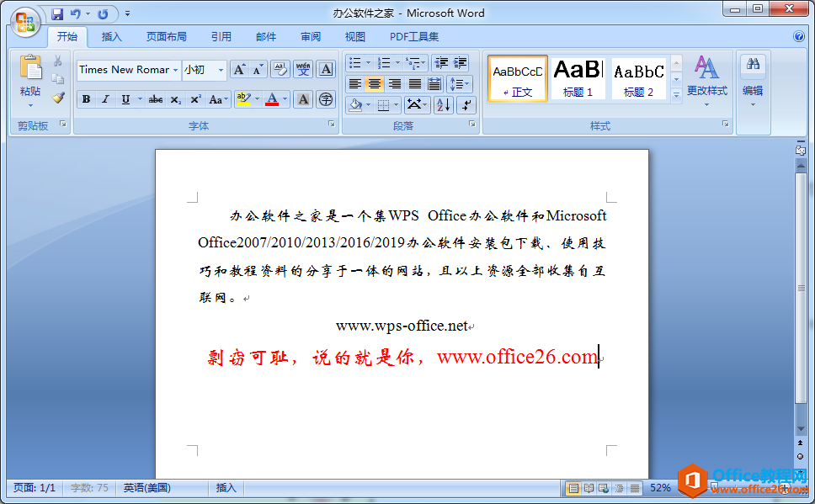The image size is (815, 504).
Task: Center the paragraph
Action: [375, 83]
